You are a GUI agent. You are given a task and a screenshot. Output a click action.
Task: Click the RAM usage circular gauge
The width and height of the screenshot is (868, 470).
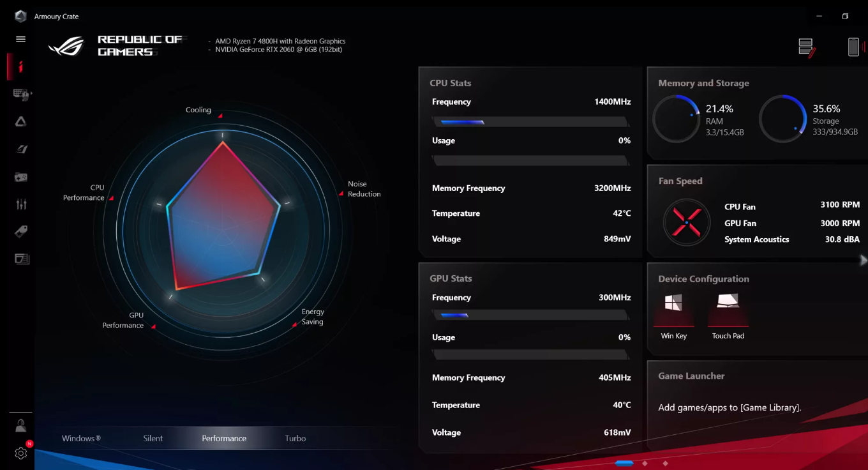click(x=677, y=119)
